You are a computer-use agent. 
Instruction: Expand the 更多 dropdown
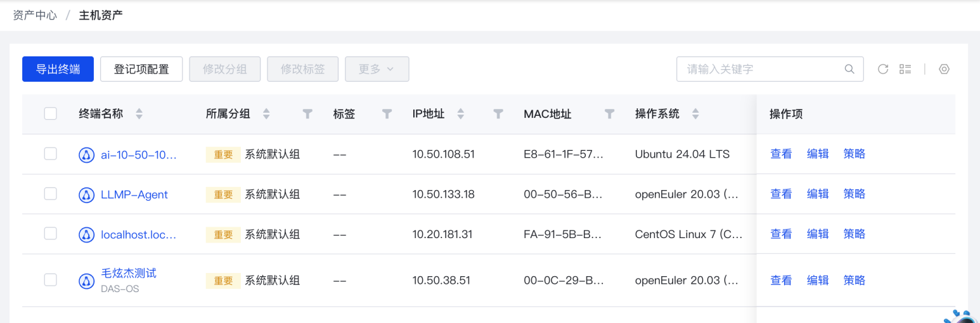[377, 69]
